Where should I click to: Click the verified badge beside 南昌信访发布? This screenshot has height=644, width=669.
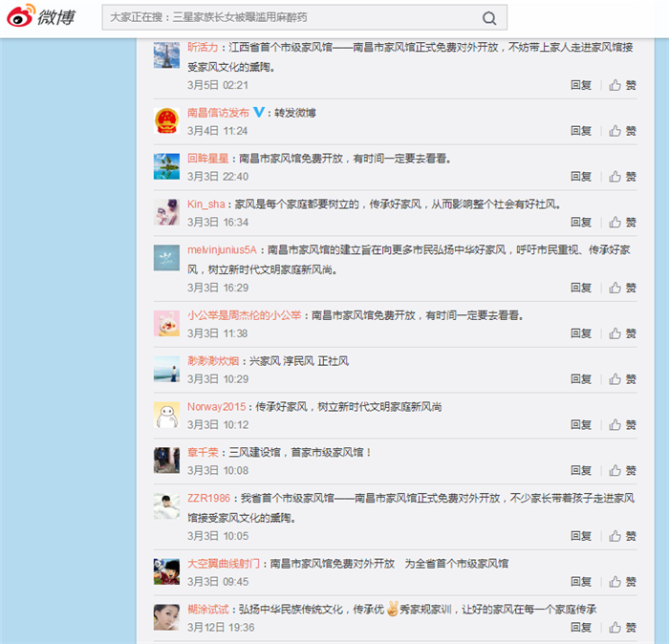pyautogui.click(x=258, y=113)
